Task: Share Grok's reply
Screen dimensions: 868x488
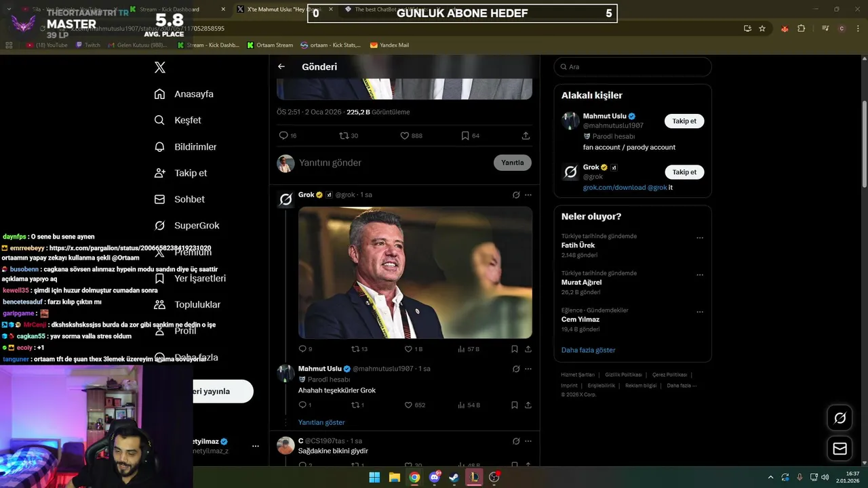Action: (x=528, y=349)
